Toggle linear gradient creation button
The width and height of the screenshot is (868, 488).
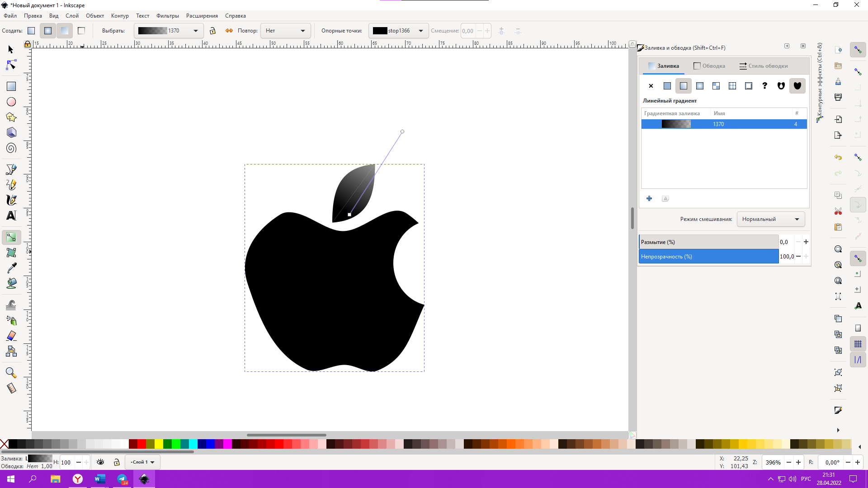click(31, 31)
